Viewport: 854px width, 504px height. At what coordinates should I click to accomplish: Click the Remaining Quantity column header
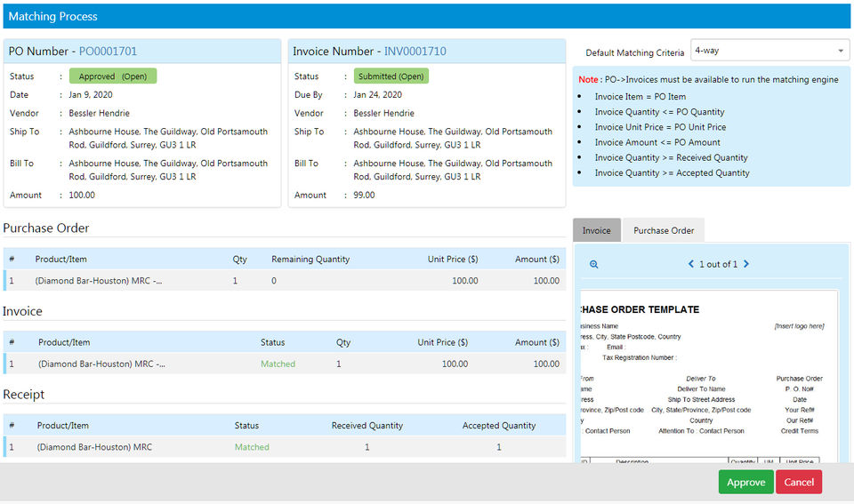click(x=310, y=259)
